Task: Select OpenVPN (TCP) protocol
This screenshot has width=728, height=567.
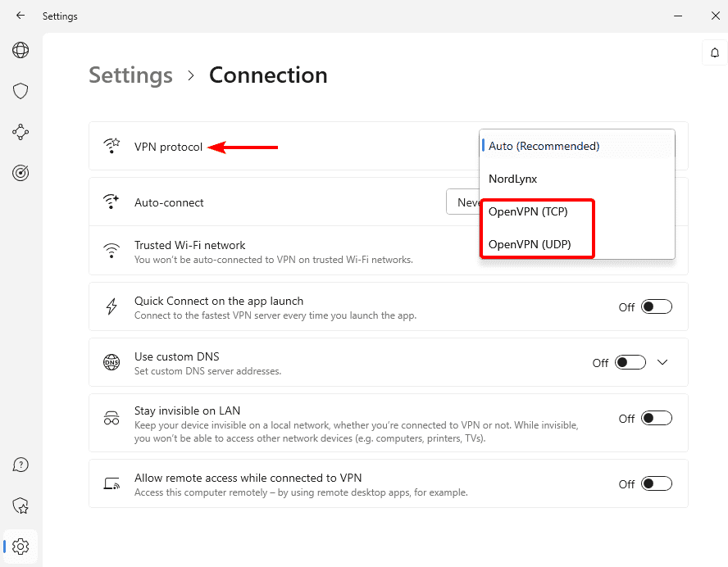Action: pyautogui.click(x=528, y=211)
